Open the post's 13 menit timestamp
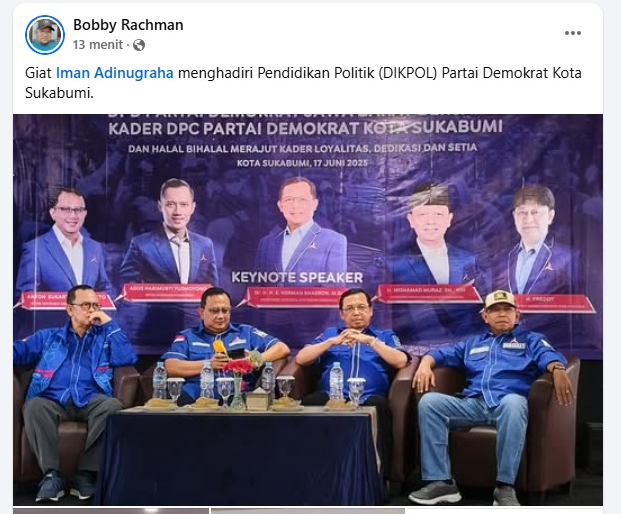The height and width of the screenshot is (514, 621). [98, 45]
